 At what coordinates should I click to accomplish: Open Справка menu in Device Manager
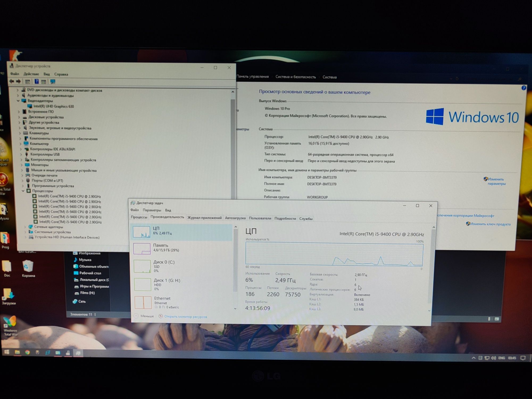point(61,74)
